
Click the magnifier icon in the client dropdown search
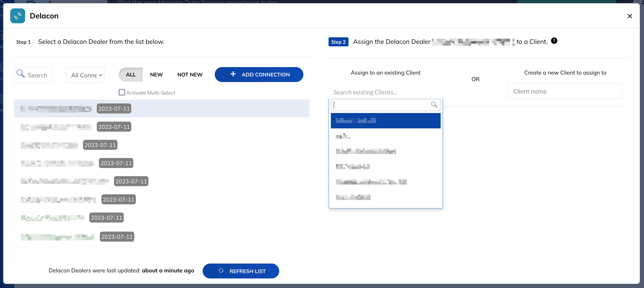[434, 105]
